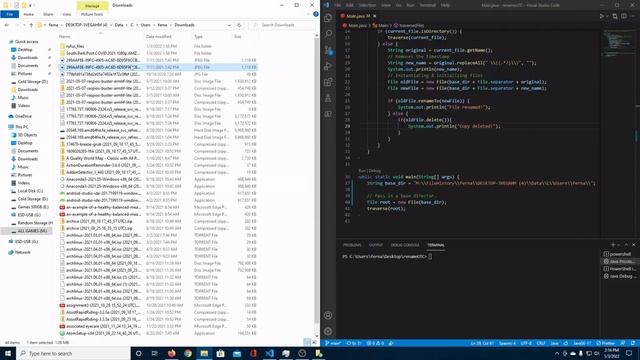Open the Extensions view in VS Code
The height and width of the screenshot is (360, 640).
point(328,82)
